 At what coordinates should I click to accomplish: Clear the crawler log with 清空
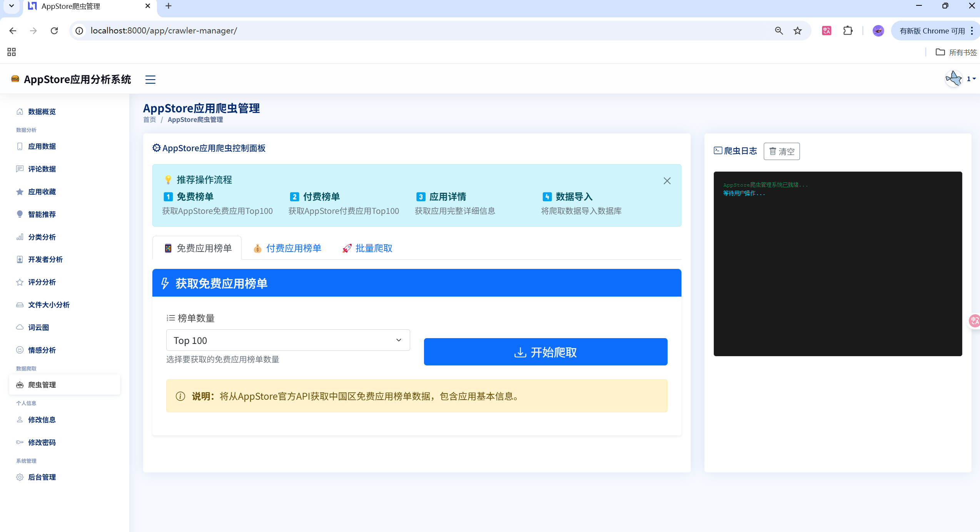point(781,151)
